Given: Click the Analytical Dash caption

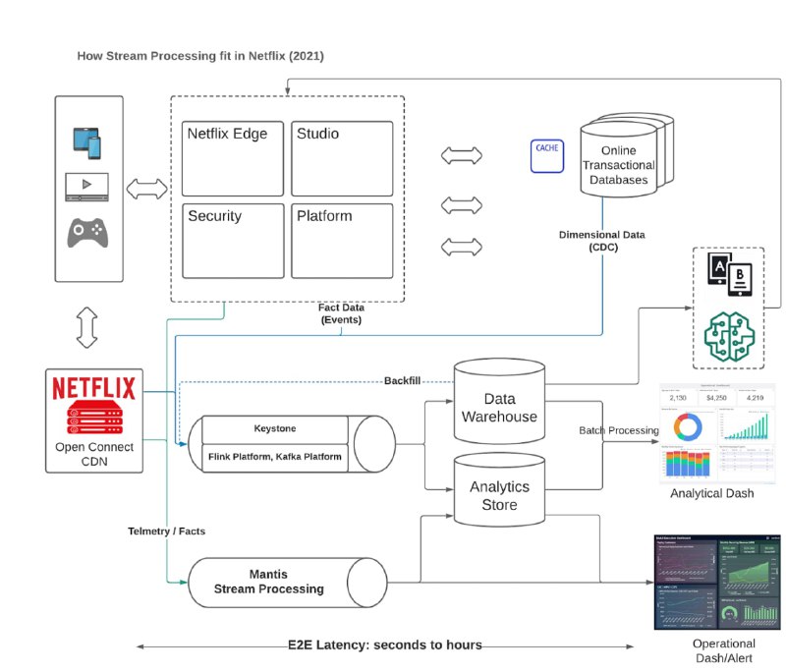Looking at the screenshot, I should (x=711, y=493).
